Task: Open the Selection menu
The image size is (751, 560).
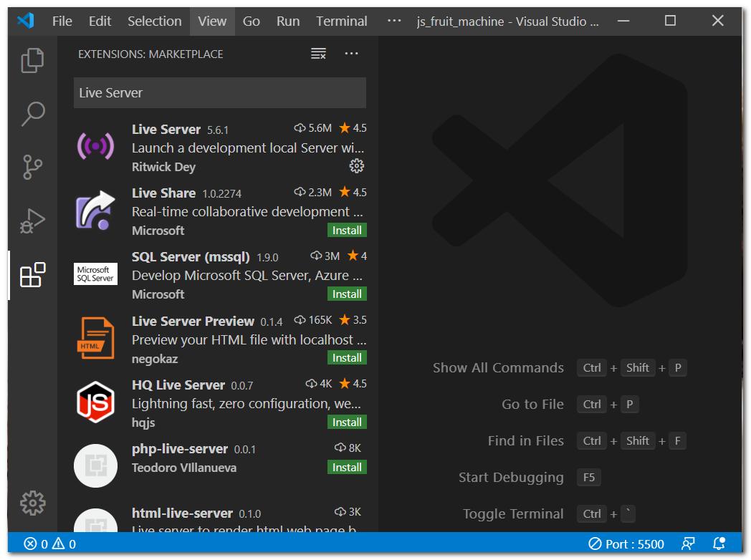Action: coord(155,21)
